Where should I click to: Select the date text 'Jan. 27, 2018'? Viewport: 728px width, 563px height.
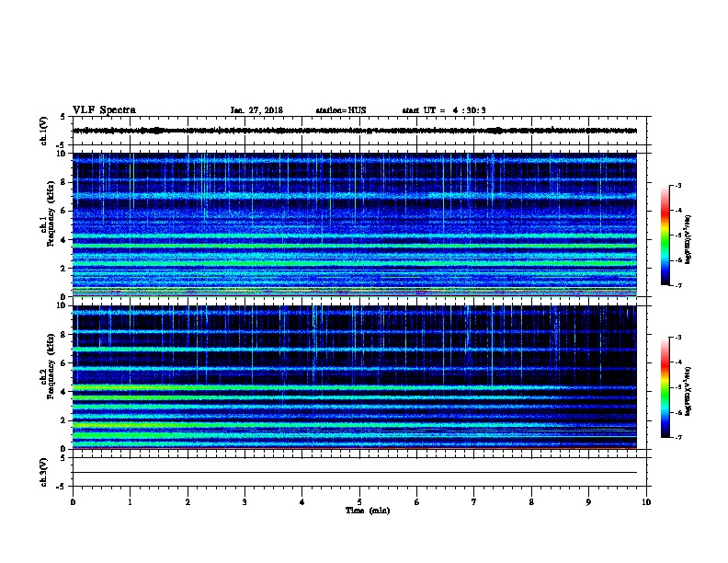(x=256, y=110)
